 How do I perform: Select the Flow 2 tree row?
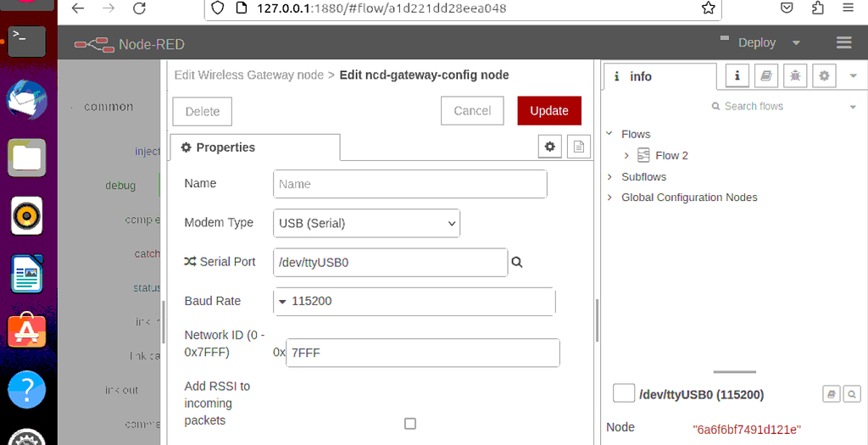pos(735,155)
